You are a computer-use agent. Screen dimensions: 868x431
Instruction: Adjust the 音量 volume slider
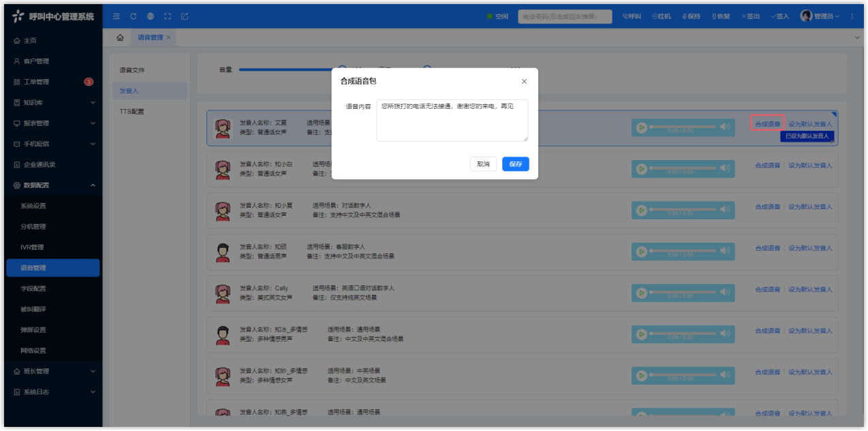(x=286, y=69)
